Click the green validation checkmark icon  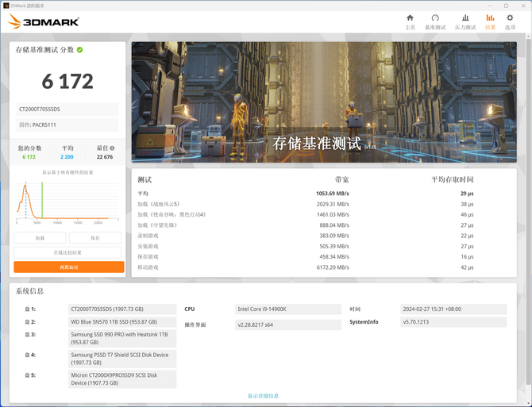point(80,50)
